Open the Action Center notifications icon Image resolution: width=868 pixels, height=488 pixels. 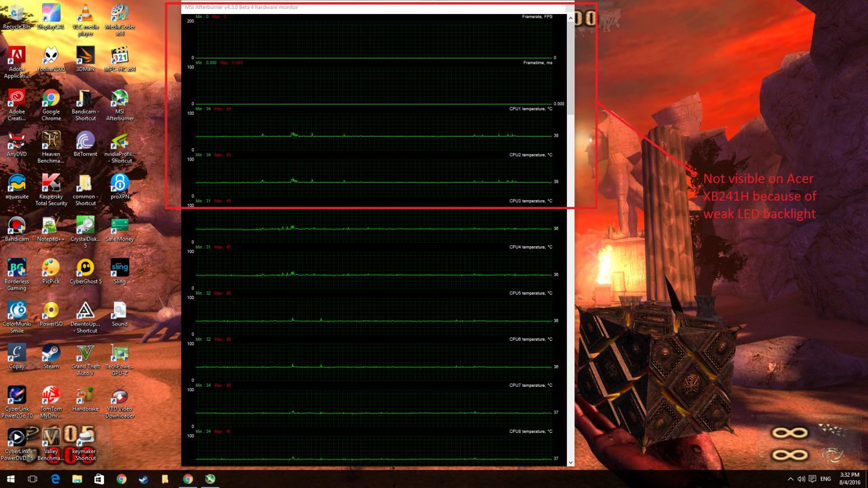(x=812, y=479)
